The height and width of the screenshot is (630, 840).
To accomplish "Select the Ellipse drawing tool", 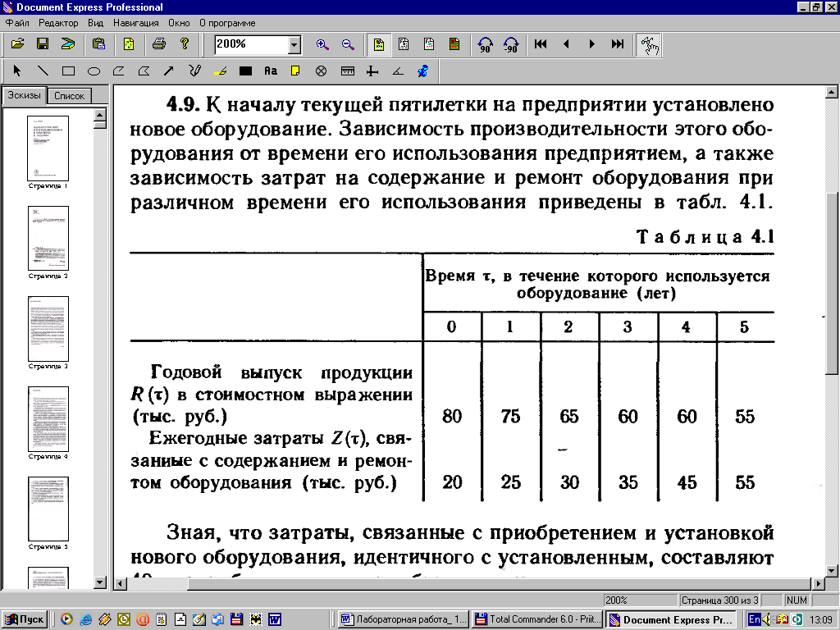I will point(94,71).
